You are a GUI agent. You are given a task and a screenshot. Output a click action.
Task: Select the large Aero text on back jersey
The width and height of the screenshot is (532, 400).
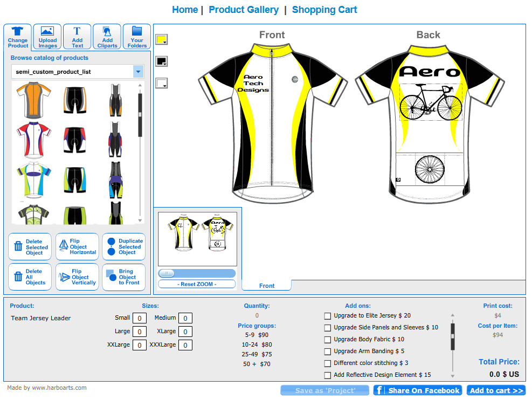430,72
